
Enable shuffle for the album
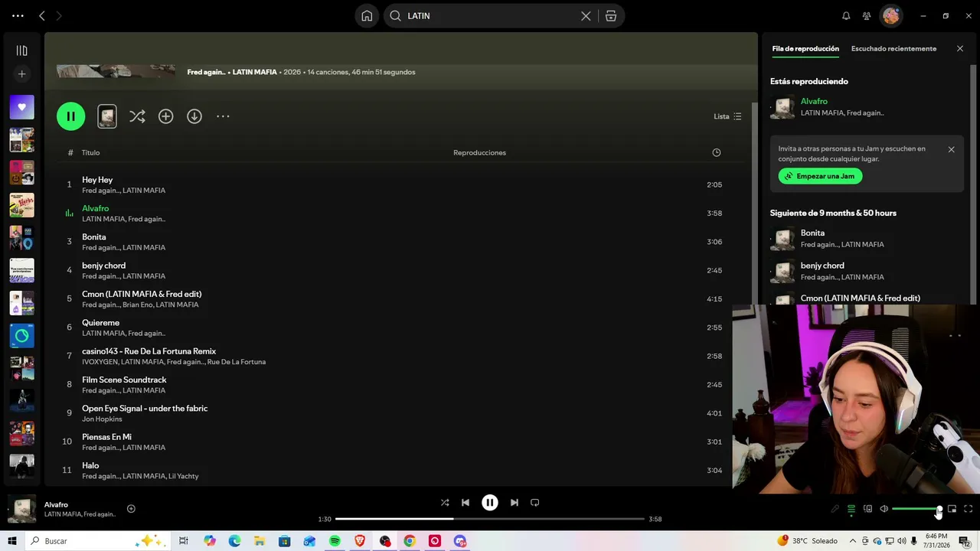coord(137,116)
